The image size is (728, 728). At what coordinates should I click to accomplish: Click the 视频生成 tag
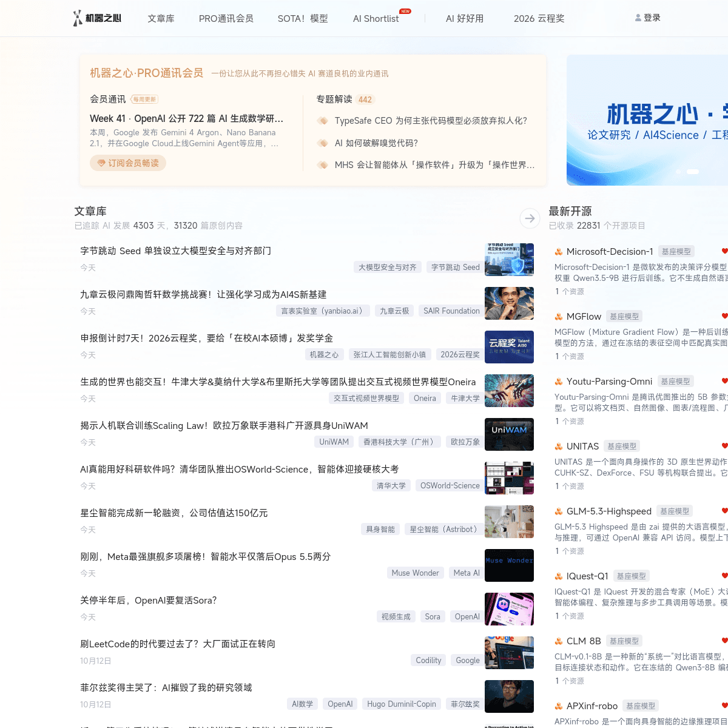pyautogui.click(x=396, y=616)
